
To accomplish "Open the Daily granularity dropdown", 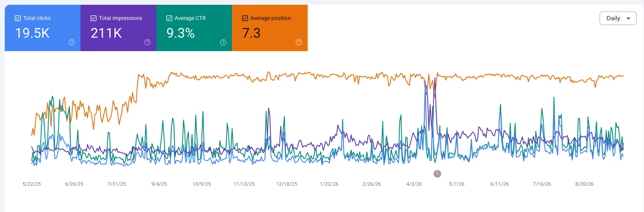I will 618,18.
